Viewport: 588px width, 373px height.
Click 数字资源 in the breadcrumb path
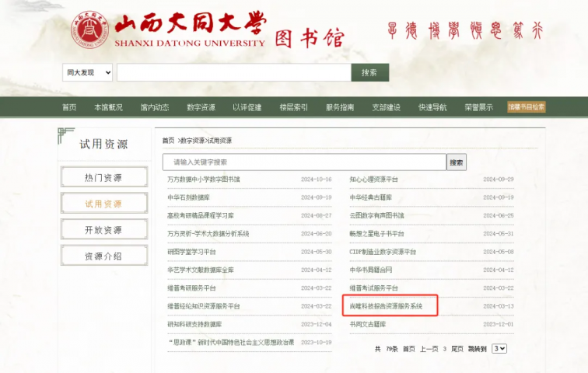pos(193,141)
